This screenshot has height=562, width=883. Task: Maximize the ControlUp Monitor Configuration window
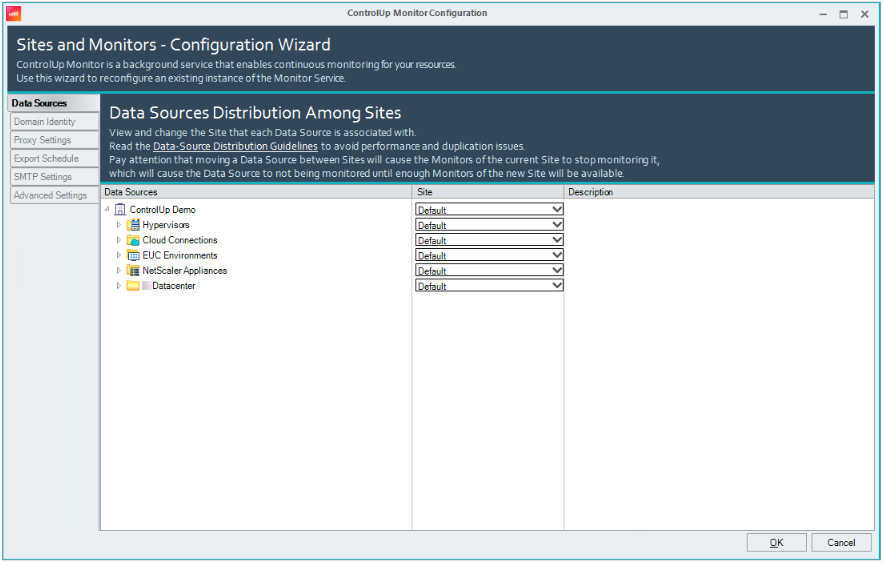click(843, 14)
